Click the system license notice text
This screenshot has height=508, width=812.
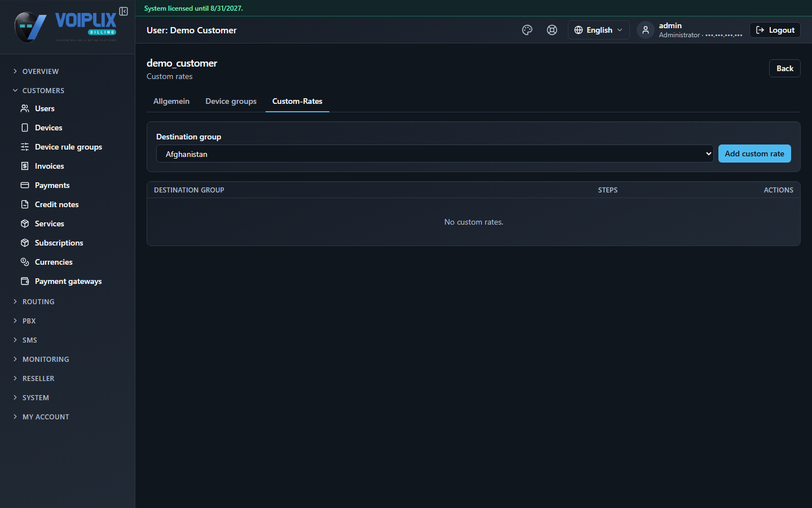193,8
